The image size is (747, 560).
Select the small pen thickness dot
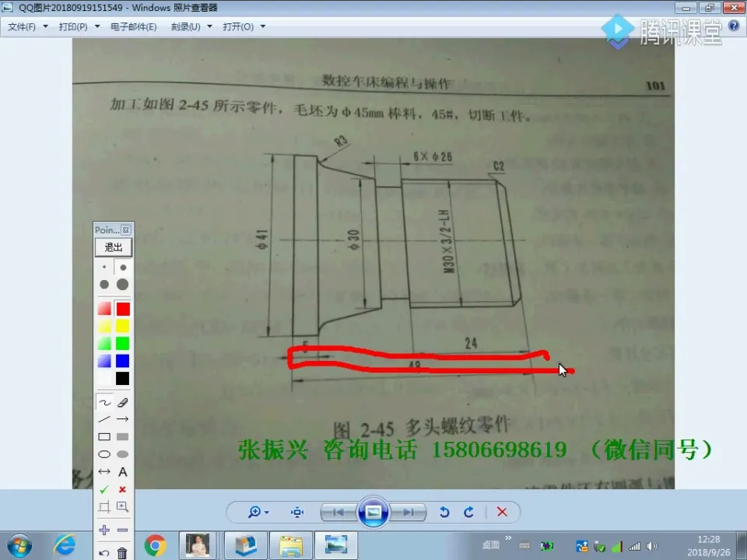[x=104, y=267]
